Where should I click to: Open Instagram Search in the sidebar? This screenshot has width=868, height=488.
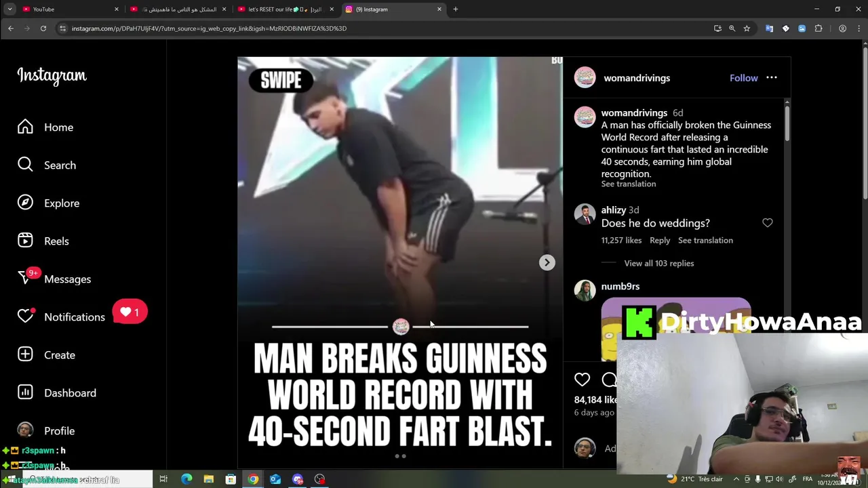coord(47,165)
